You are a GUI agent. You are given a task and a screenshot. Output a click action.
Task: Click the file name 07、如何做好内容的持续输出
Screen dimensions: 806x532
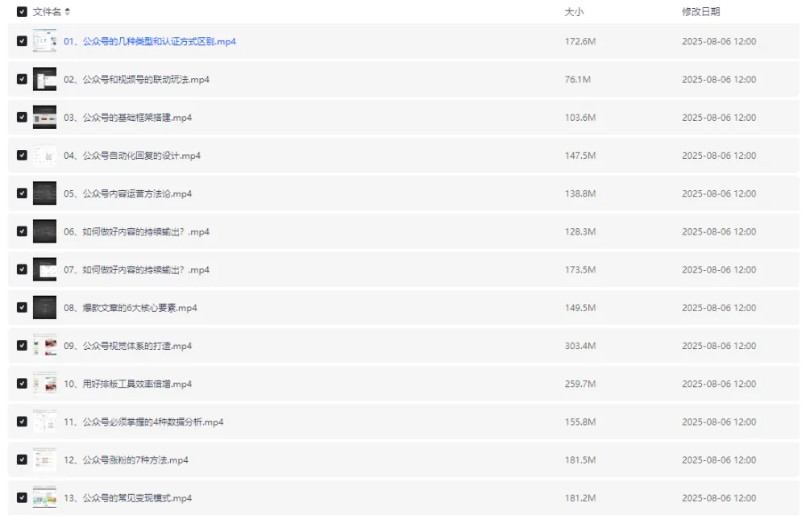coord(136,270)
